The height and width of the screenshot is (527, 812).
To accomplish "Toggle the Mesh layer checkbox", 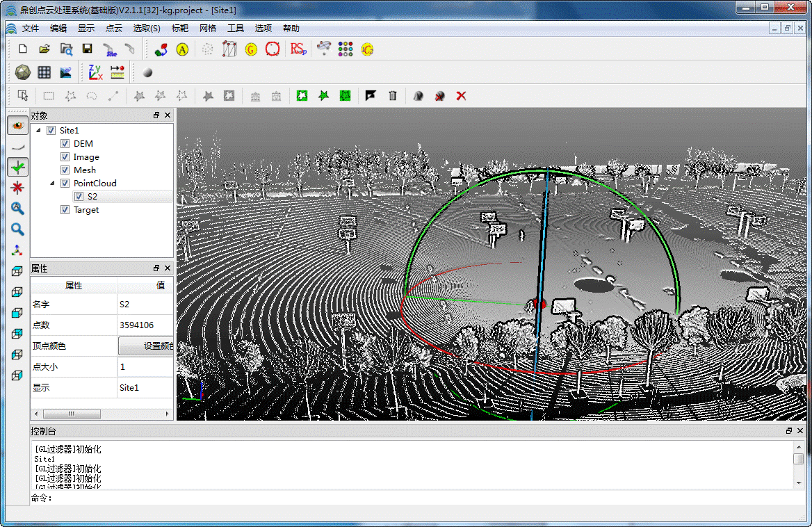I will click(65, 170).
